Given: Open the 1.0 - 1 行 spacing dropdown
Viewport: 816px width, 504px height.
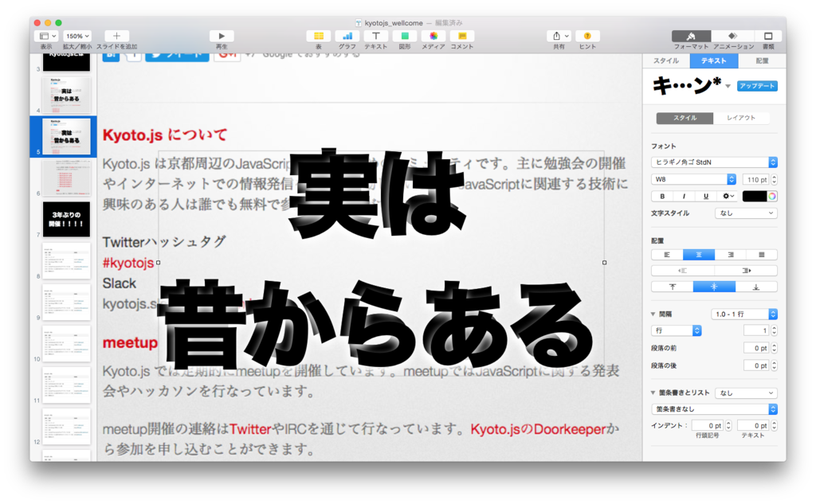Looking at the screenshot, I should tap(744, 315).
